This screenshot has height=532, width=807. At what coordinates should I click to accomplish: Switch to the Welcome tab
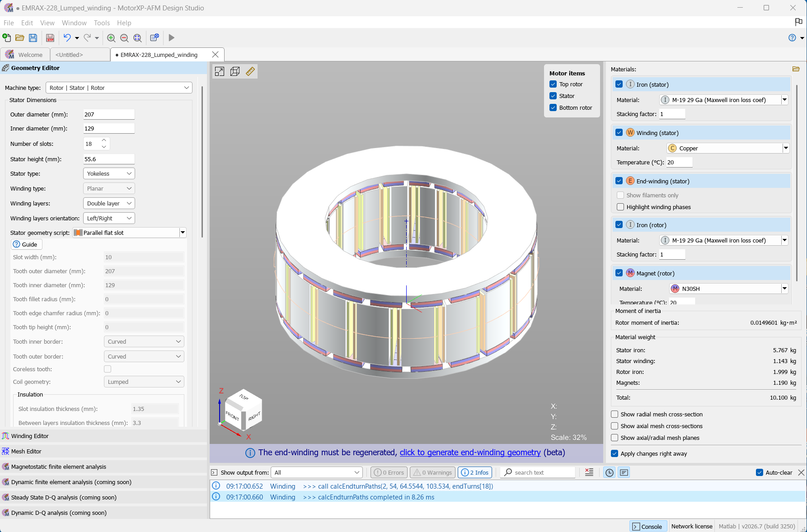[x=25, y=55]
